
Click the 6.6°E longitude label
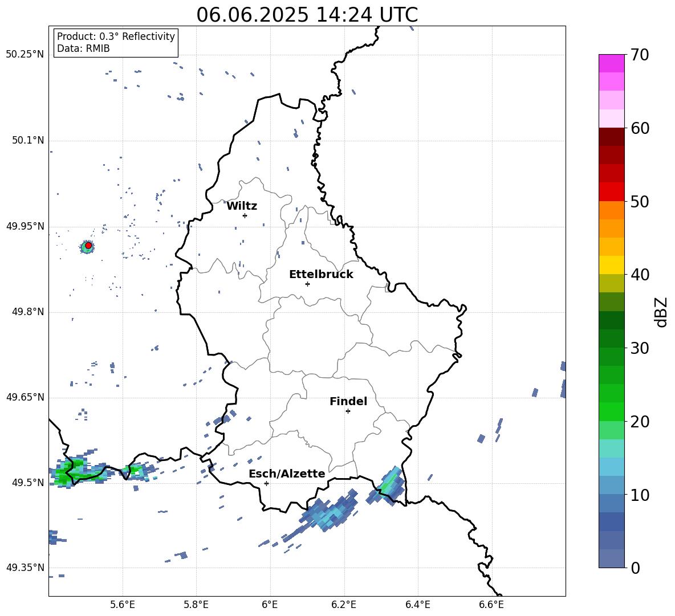[491, 605]
